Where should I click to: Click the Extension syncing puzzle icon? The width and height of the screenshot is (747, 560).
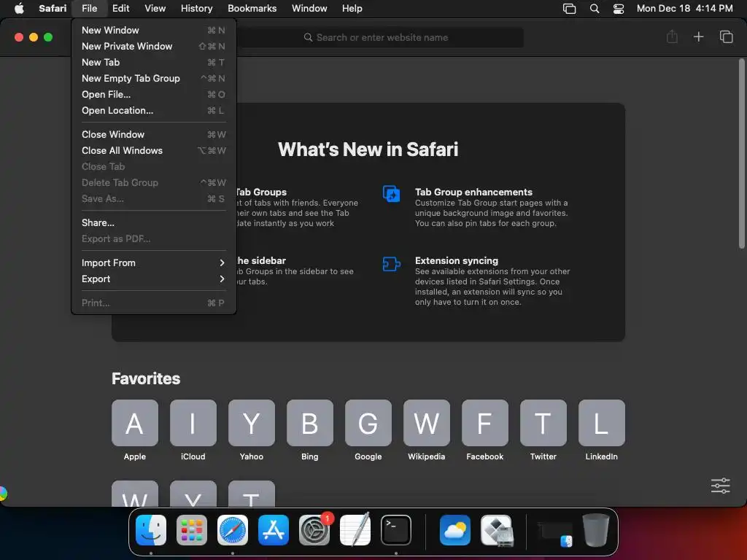(x=391, y=264)
